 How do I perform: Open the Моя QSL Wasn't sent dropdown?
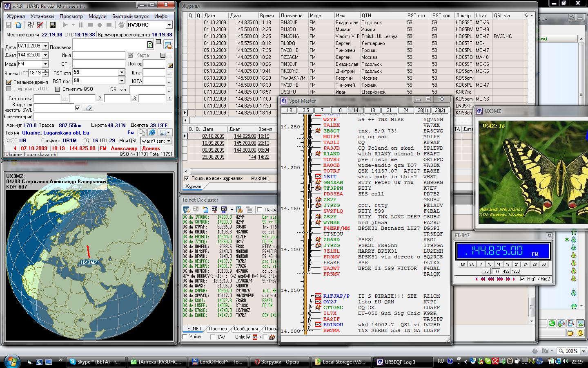[168, 141]
